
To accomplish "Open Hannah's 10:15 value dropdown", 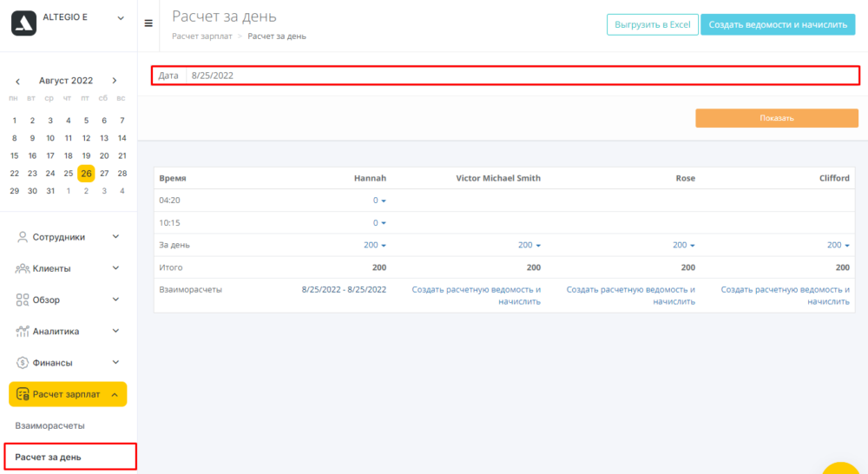I will pos(379,222).
